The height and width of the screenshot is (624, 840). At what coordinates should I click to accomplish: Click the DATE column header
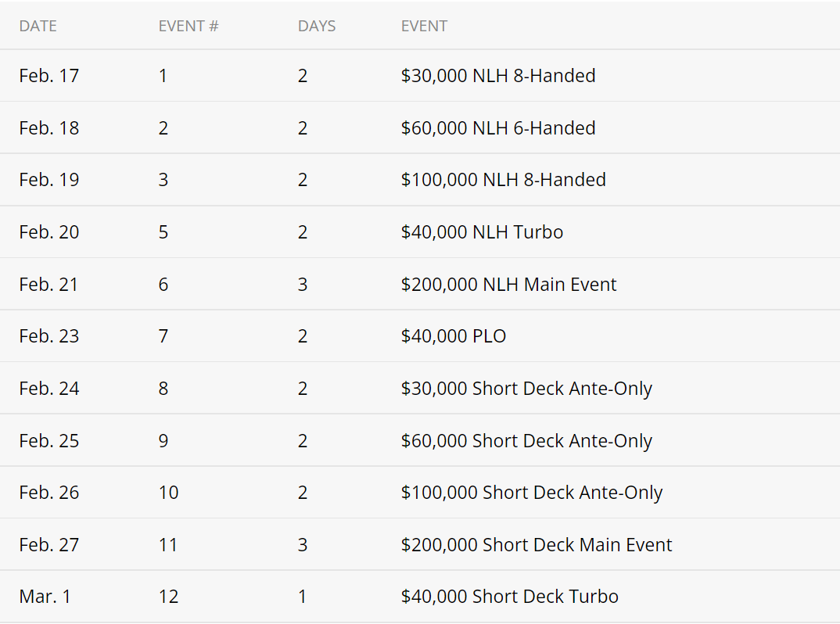pos(38,26)
